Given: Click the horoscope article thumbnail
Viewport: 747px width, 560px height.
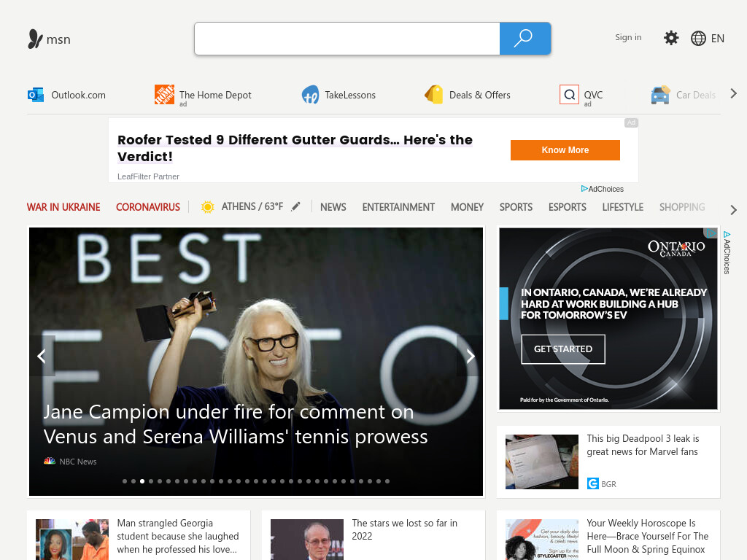Looking at the screenshot, I should (x=542, y=540).
